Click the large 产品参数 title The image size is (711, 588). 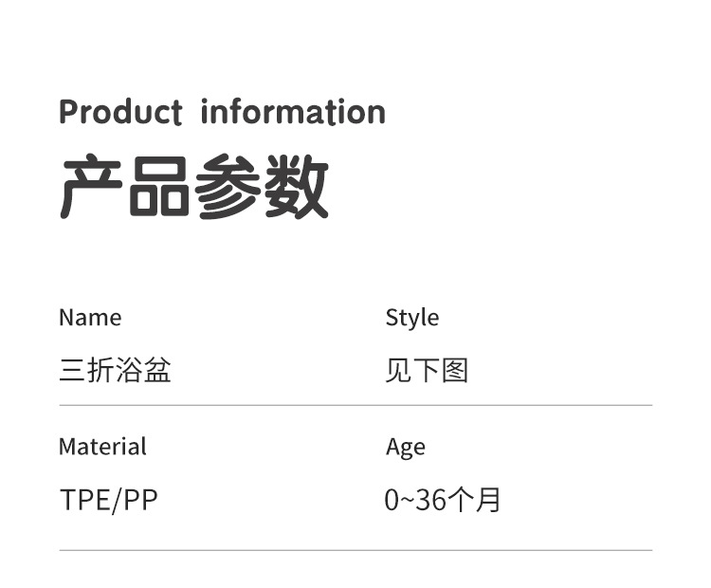194,187
